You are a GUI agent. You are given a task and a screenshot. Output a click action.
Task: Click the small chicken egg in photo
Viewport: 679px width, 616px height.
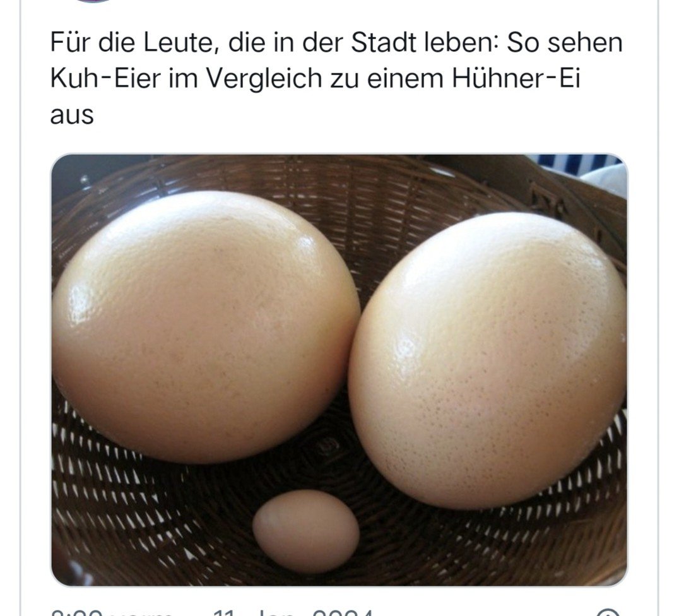click(x=305, y=531)
